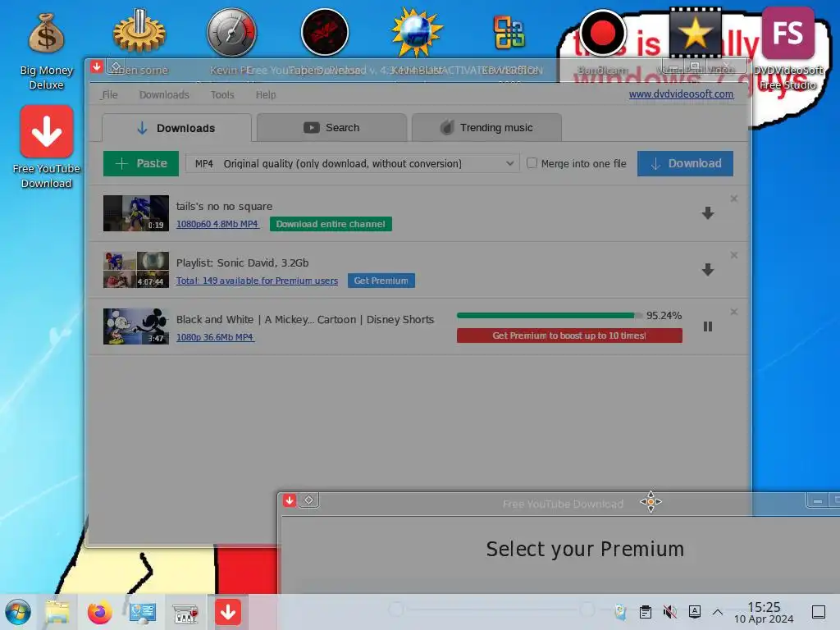
Task: Visit the www.dvdvideosoft.com link
Action: coord(681,94)
